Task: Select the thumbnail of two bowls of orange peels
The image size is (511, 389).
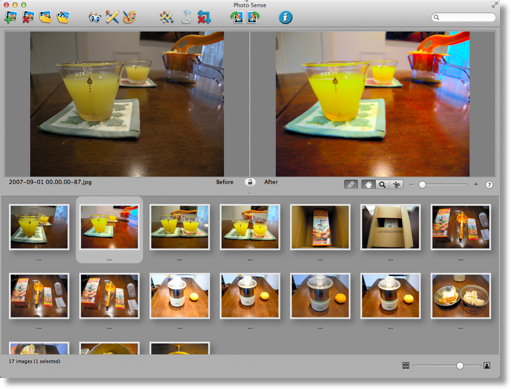Action: point(461,296)
